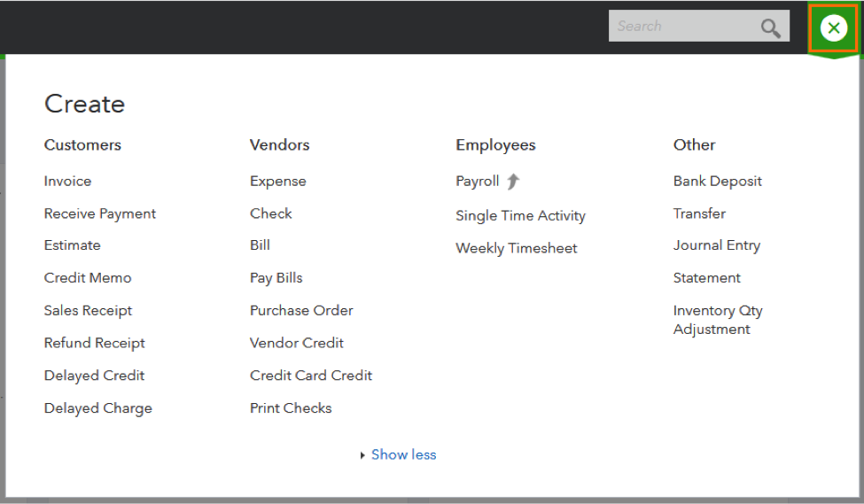Choose Print Checks
Image resolution: width=864 pixels, height=504 pixels.
(x=291, y=408)
